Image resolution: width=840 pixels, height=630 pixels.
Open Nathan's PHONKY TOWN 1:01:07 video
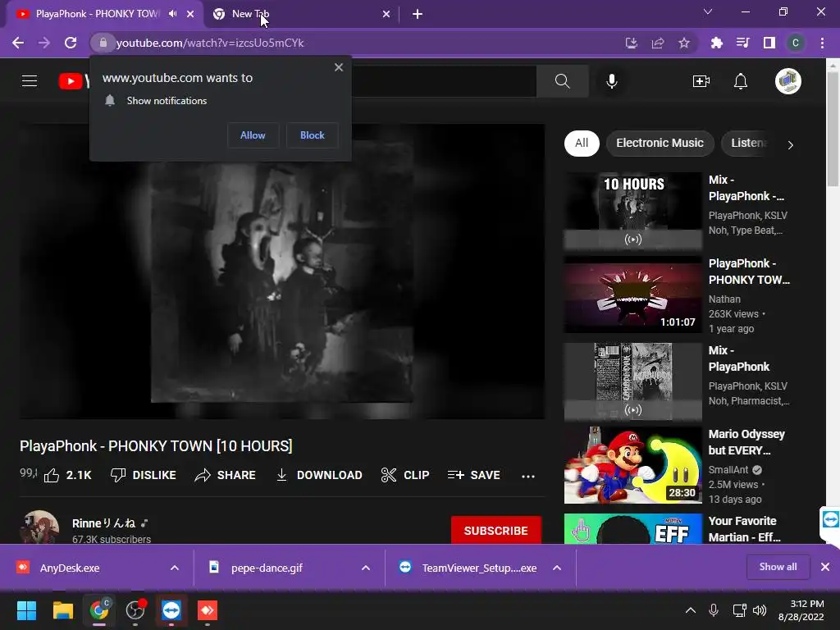pos(632,295)
